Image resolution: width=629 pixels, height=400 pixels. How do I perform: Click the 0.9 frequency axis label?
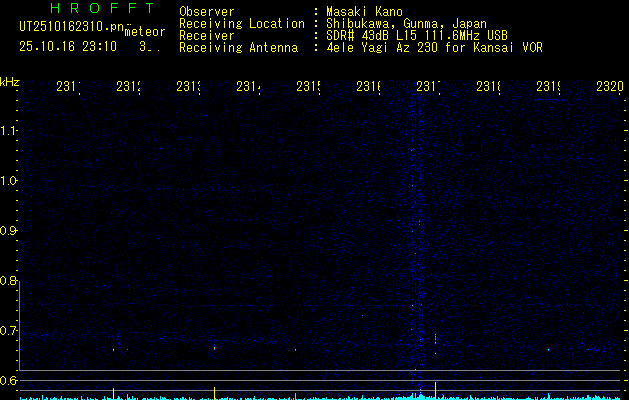pyautogui.click(x=9, y=231)
